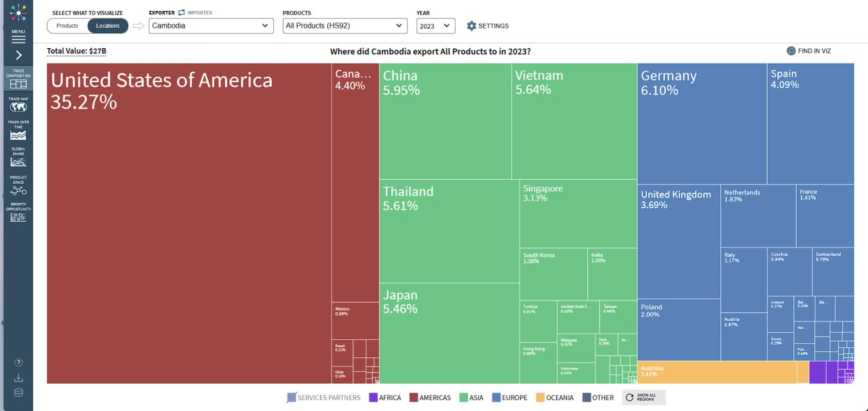Image resolution: width=868 pixels, height=411 pixels.
Task: Select the France treemap tile
Action: pyautogui.click(x=825, y=216)
